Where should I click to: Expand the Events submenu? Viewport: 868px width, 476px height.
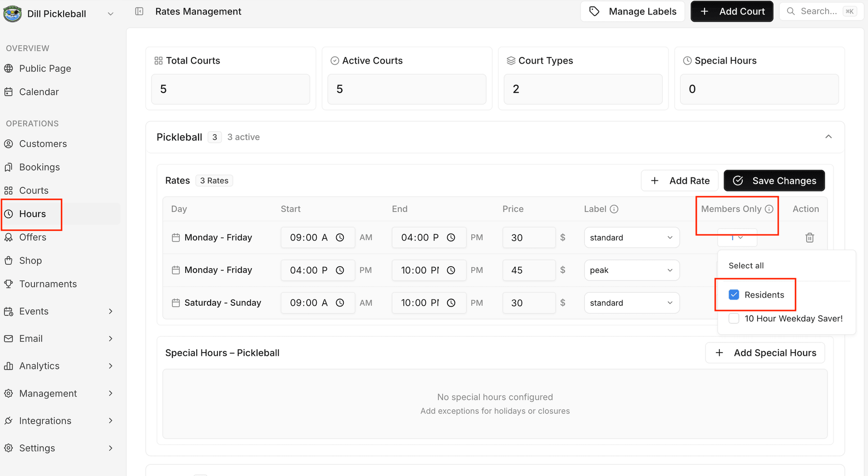[x=110, y=311]
